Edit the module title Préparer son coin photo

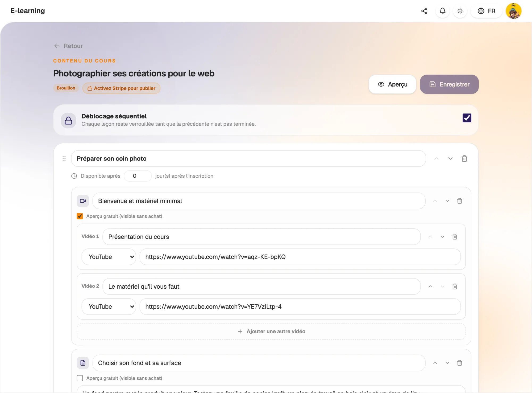(248, 159)
